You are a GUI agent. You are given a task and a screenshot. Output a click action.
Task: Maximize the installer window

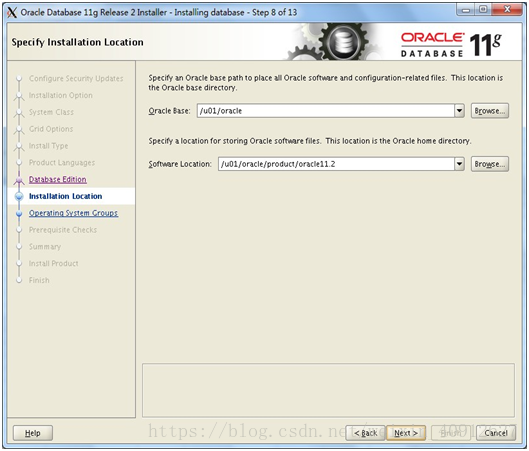coord(483,10)
